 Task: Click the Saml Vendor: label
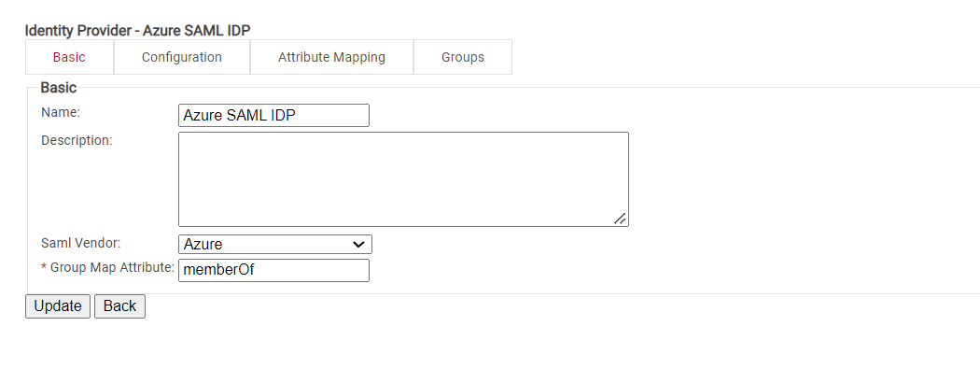[80, 242]
